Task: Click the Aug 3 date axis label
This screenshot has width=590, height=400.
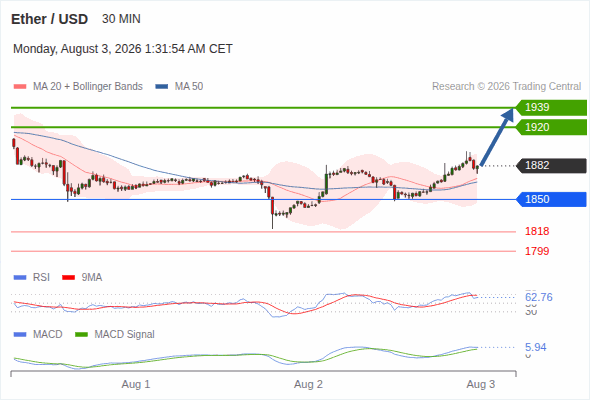Action: (481, 384)
